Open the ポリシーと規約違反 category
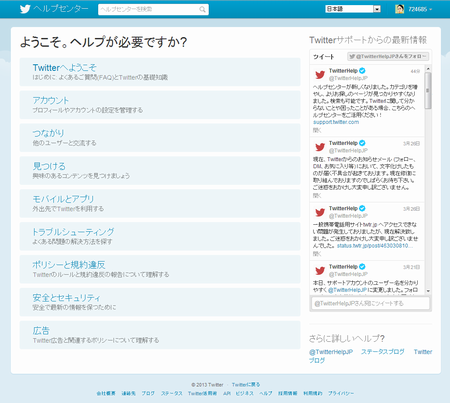The image size is (450, 403). [x=160, y=269]
